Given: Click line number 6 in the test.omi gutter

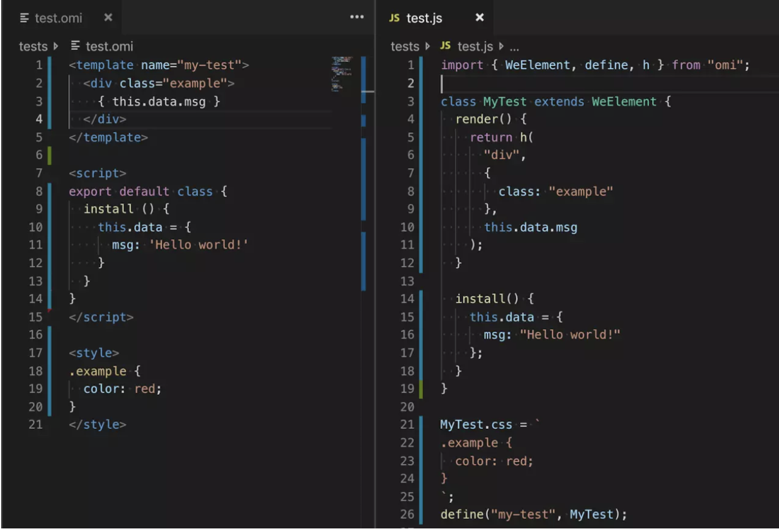Looking at the screenshot, I should point(39,155).
